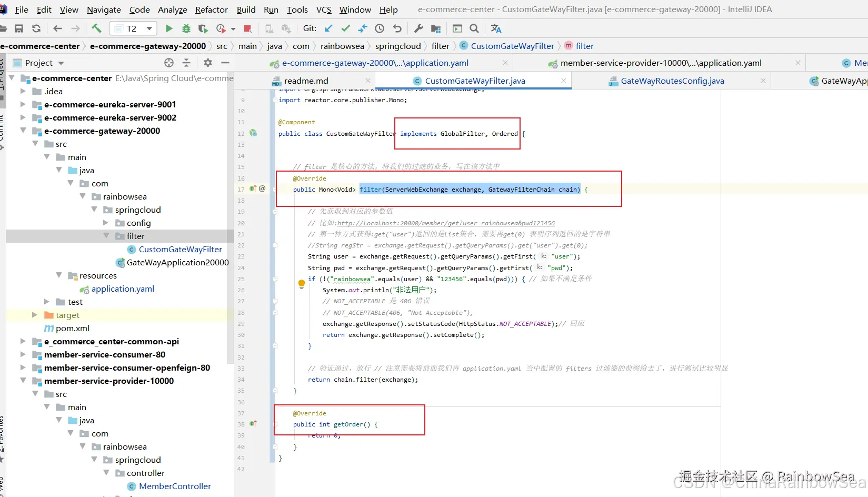Open the Refactor menu
This screenshot has width=868, height=497.
coord(211,9)
